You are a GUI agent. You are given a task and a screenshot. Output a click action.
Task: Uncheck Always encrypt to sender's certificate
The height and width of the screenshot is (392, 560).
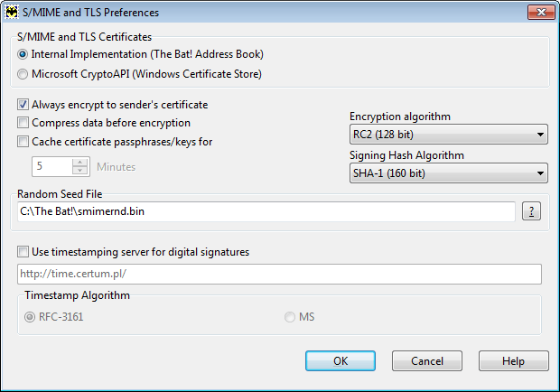pos(23,105)
